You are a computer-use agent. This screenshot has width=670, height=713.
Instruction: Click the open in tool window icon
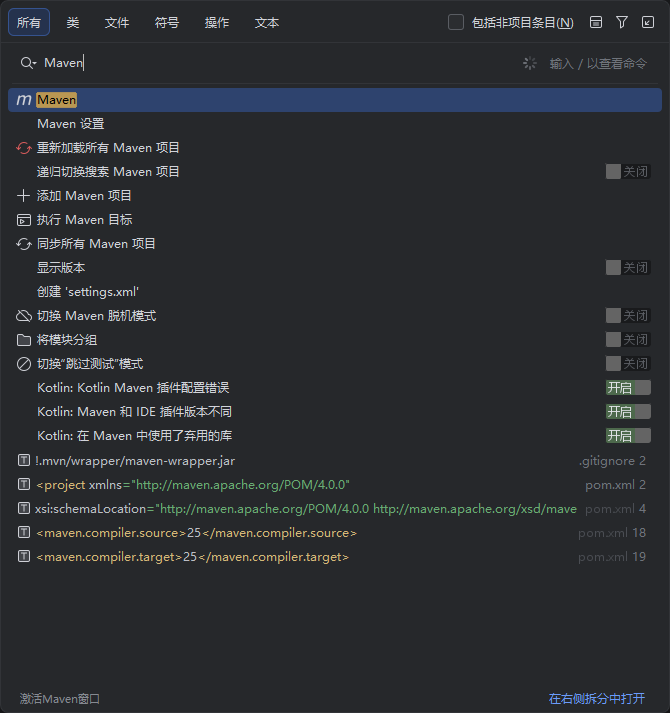(x=648, y=22)
